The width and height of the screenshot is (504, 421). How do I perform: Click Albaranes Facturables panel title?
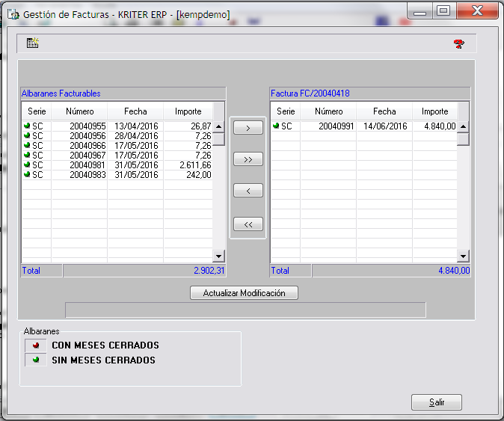click(61, 93)
